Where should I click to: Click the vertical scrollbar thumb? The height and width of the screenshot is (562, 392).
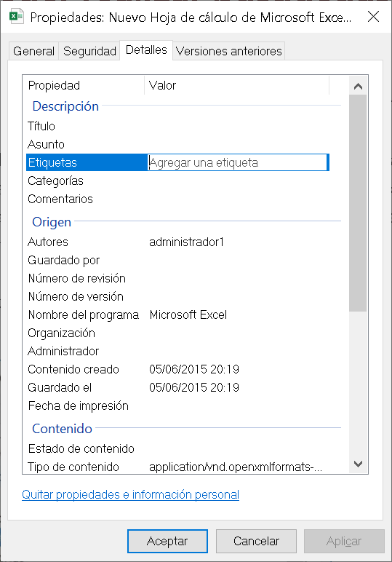pos(358,203)
